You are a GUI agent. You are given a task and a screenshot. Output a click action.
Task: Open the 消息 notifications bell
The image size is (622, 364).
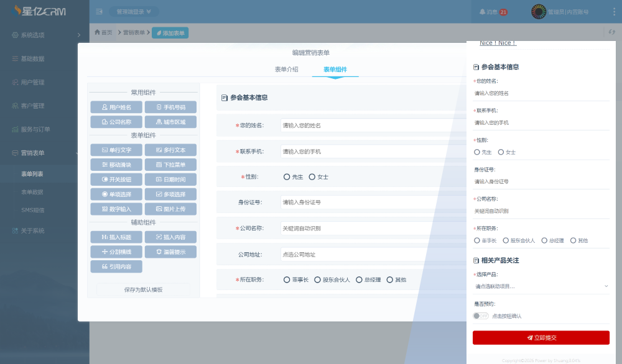[x=491, y=11]
